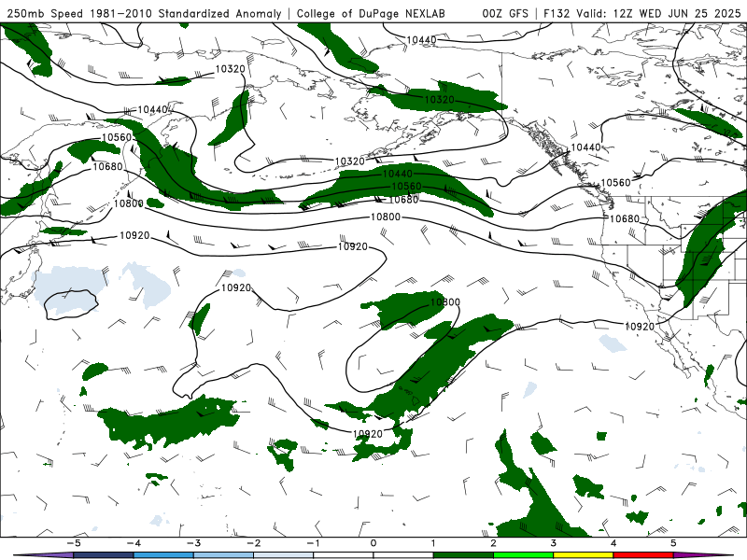This screenshot has width=747, height=560.
Task: Click the dark navy -5 to -4 colorbar segment
Action: pyautogui.click(x=104, y=555)
